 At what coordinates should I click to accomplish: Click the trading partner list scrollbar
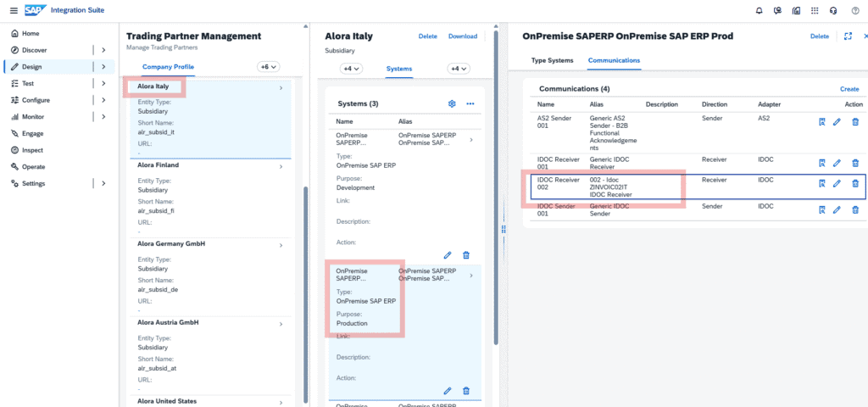point(305,293)
